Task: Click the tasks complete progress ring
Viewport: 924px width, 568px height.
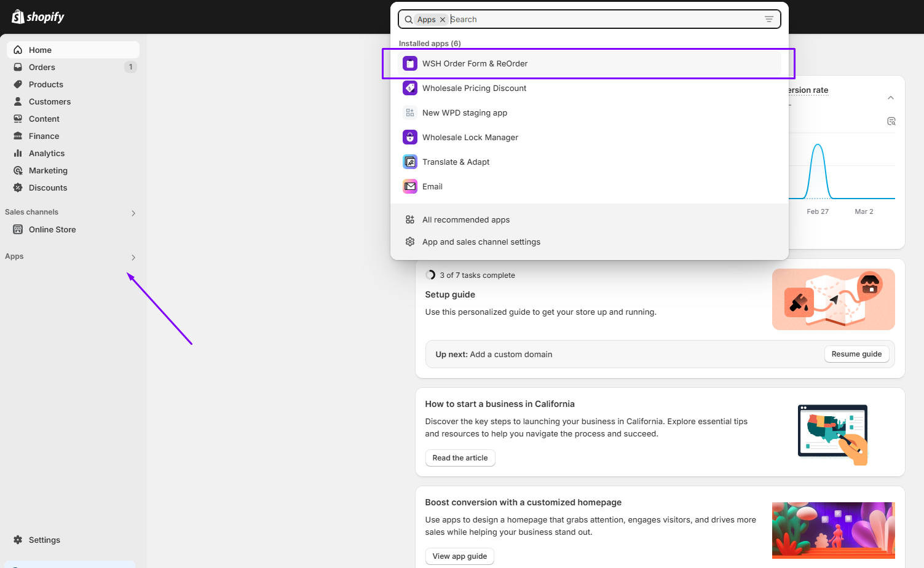Action: coord(430,275)
